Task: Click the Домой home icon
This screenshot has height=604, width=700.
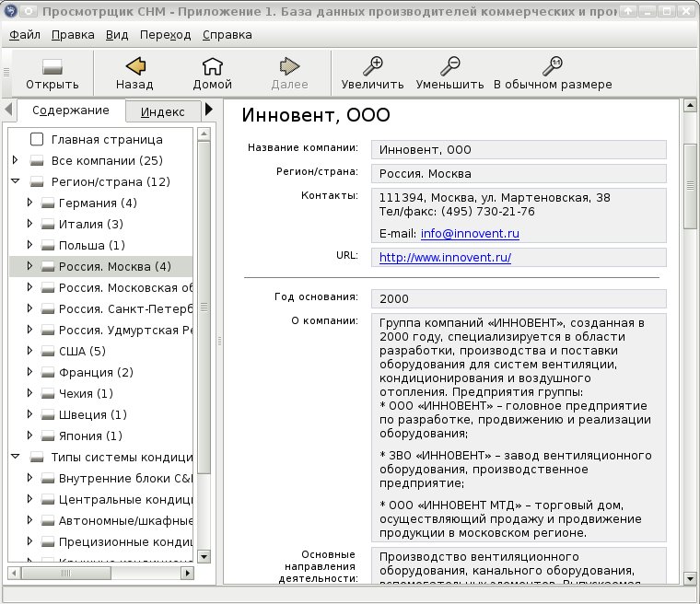Action: (213, 66)
